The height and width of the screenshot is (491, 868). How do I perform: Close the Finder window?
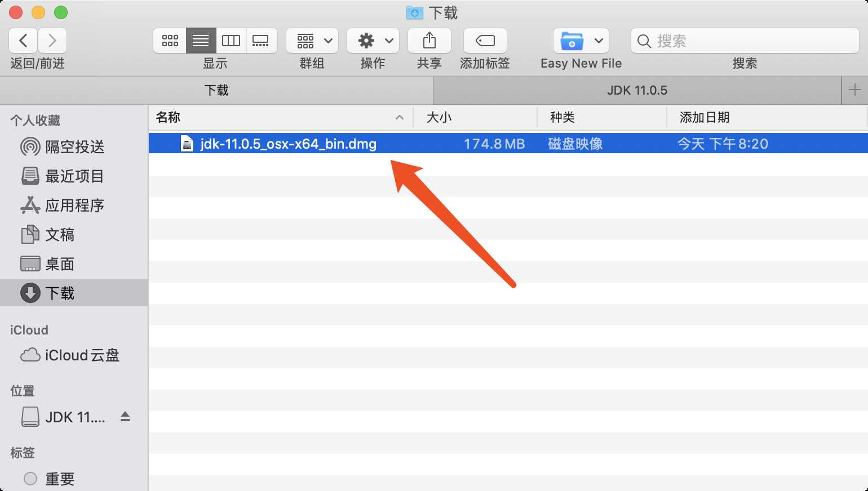tap(16, 12)
